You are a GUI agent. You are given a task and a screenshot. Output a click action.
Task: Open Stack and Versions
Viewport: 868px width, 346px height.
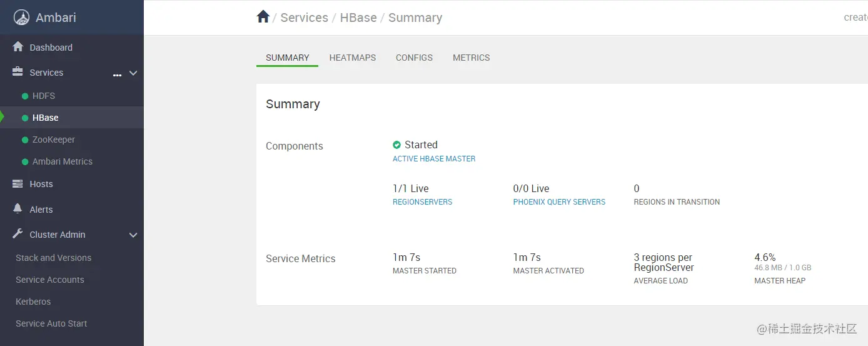click(53, 258)
